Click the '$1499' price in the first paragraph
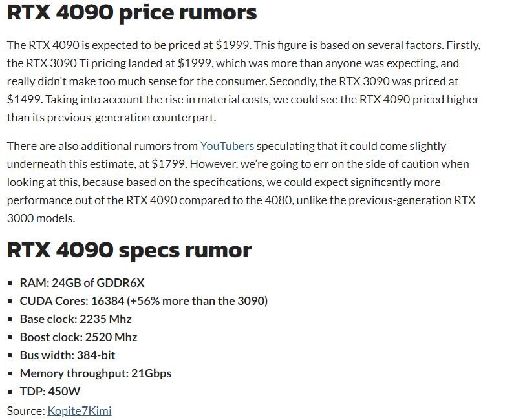Viewport: 514px width, 420px height. pyautogui.click(x=24, y=100)
